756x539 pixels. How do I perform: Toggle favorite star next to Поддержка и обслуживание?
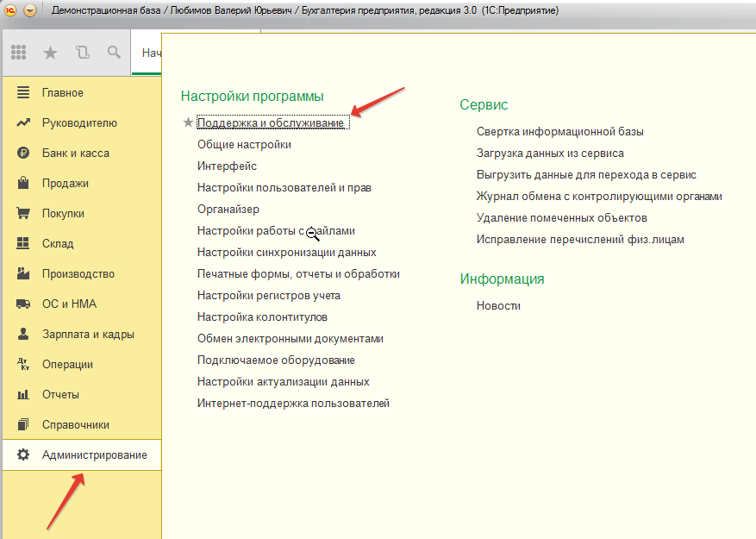tap(188, 123)
